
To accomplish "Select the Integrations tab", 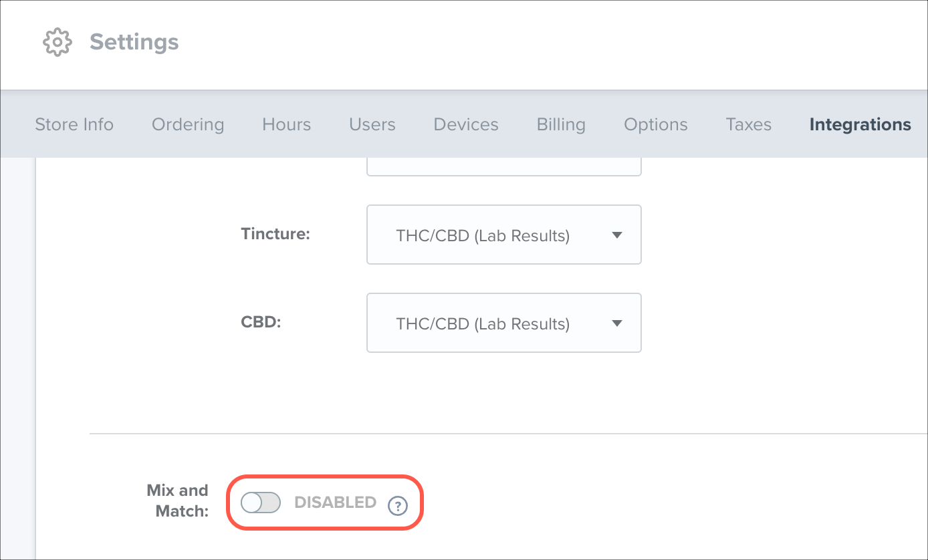I will (x=860, y=124).
